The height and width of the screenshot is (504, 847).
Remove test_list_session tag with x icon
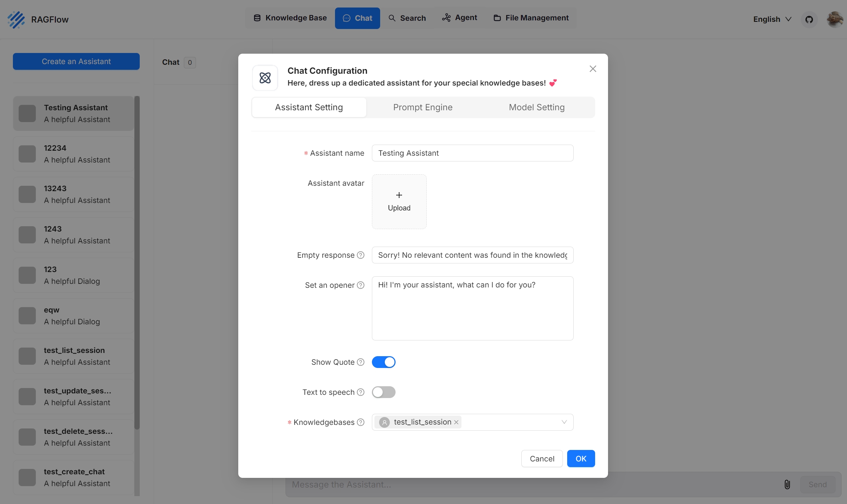click(456, 422)
